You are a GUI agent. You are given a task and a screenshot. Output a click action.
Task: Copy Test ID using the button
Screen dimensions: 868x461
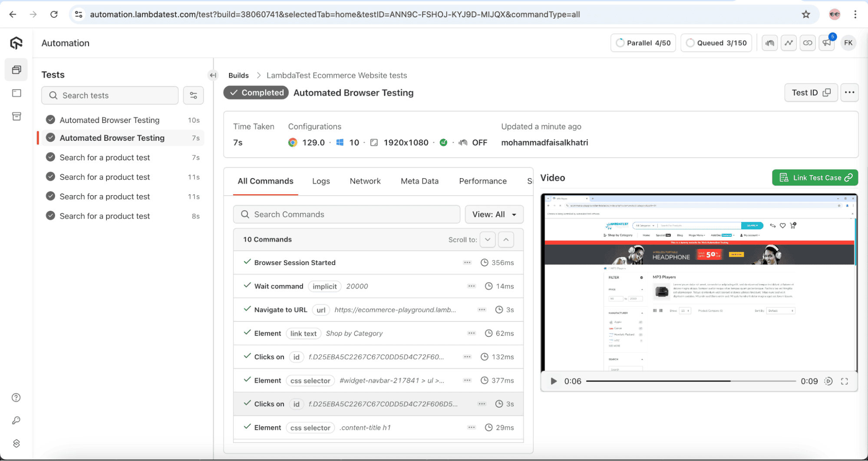(811, 93)
